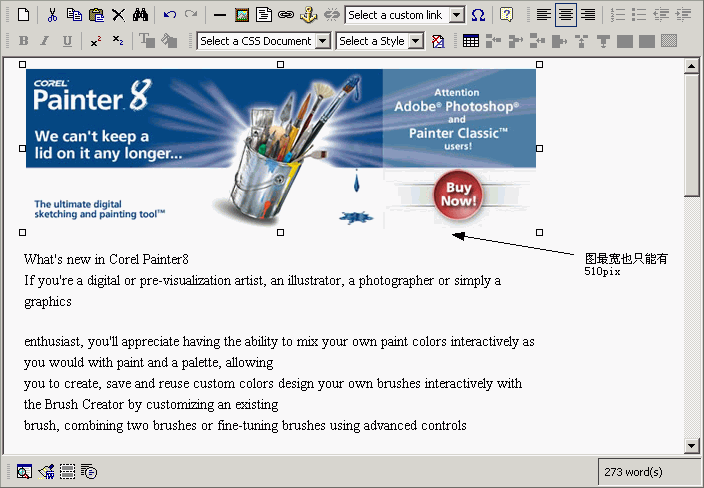Apply highlight color with paint bucket icon
The image size is (704, 488).
coord(169,41)
